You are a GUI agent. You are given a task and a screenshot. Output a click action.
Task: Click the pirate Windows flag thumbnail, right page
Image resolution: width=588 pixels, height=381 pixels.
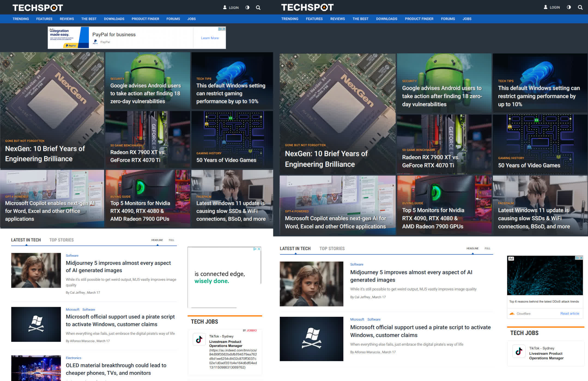click(311, 339)
